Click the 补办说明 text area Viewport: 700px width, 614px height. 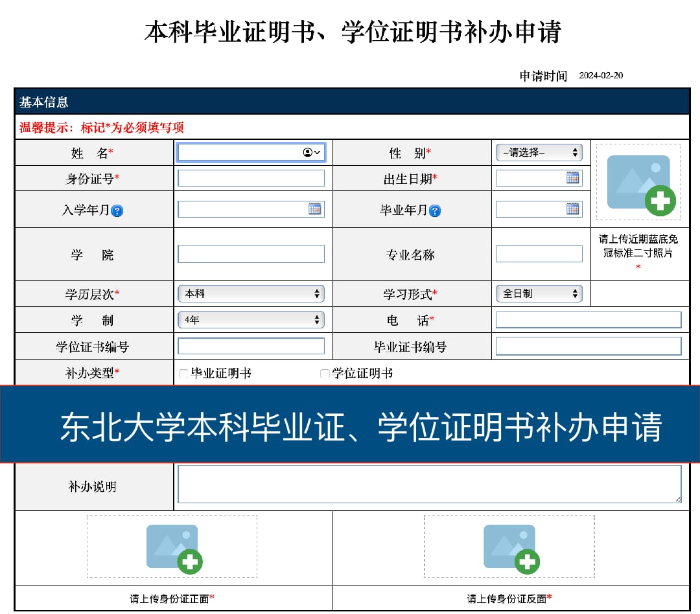pos(429,484)
